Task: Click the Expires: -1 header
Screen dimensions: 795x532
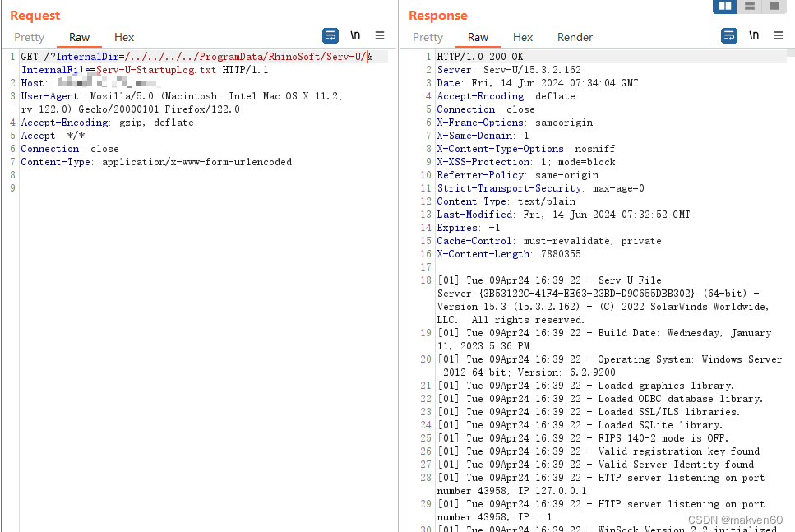Action: (x=469, y=228)
